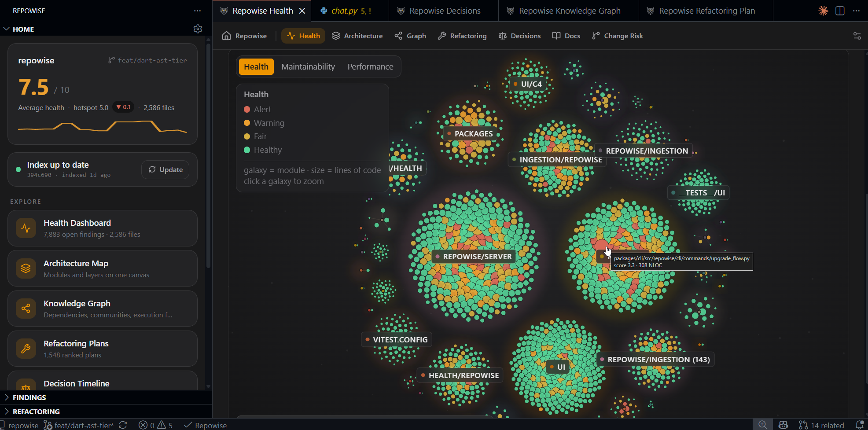Click the orange Warning legend swatch
This screenshot has height=430, width=868.
247,123
